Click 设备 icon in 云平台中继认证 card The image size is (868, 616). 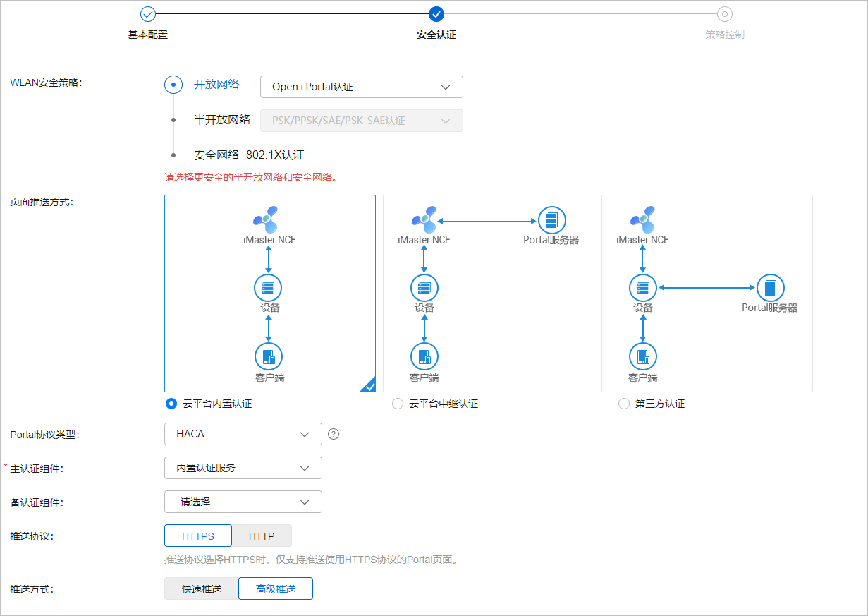tap(424, 288)
